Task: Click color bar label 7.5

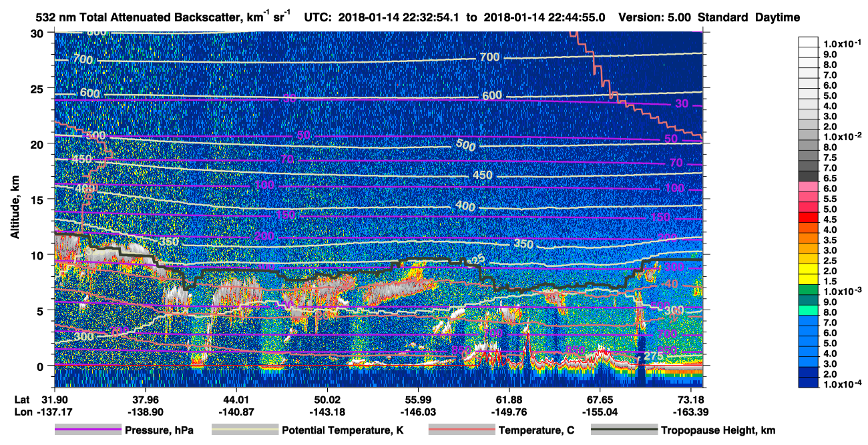Action: pos(830,157)
